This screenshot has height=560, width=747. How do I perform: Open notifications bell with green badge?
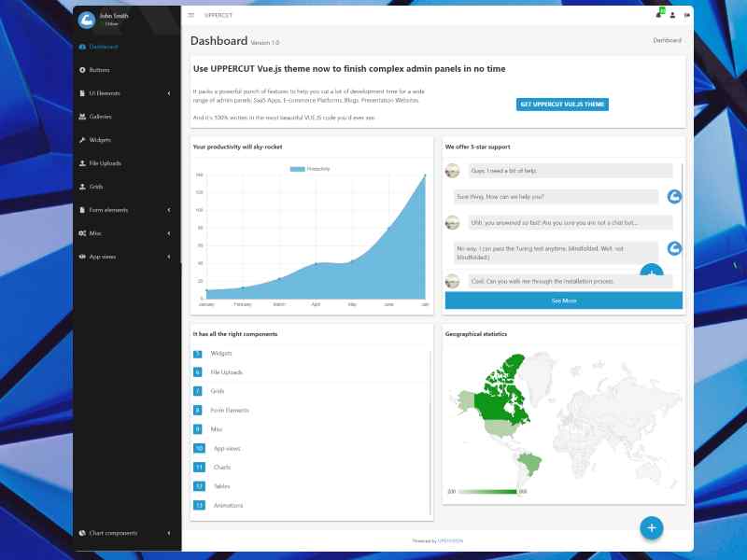[658, 15]
